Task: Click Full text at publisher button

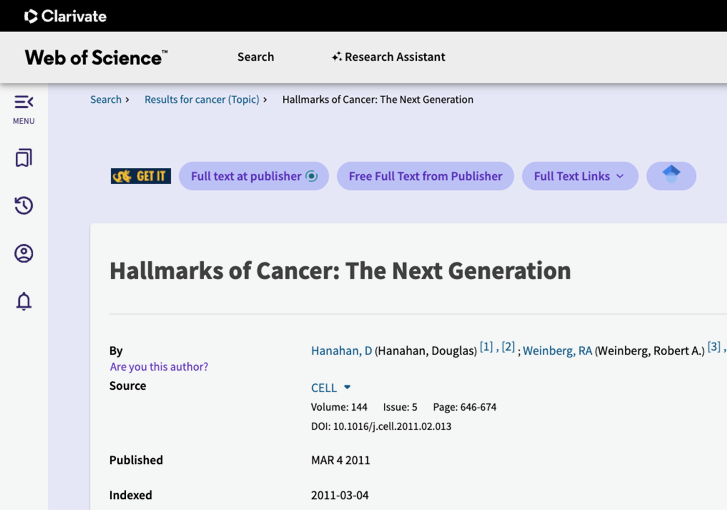Action: 253,176
